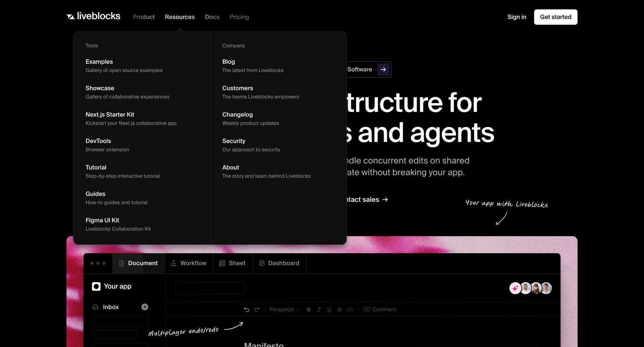Click the 'Gallery of open source examples' text
This screenshot has height=347, width=644.
coord(124,70)
